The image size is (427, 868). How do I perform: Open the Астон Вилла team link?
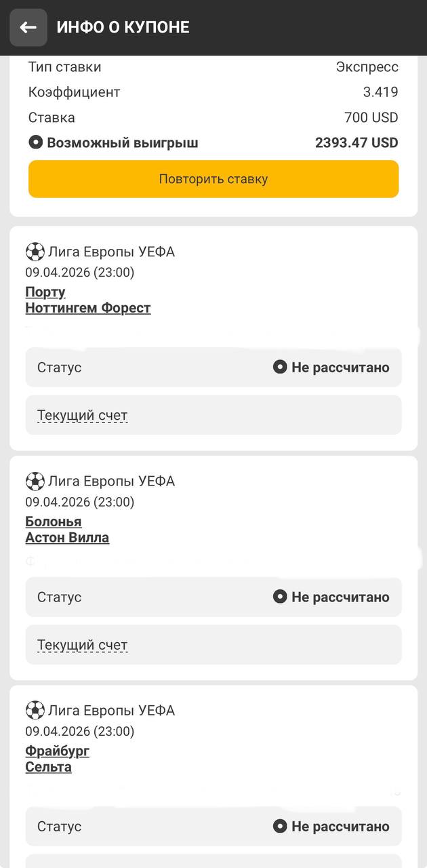[x=67, y=538]
